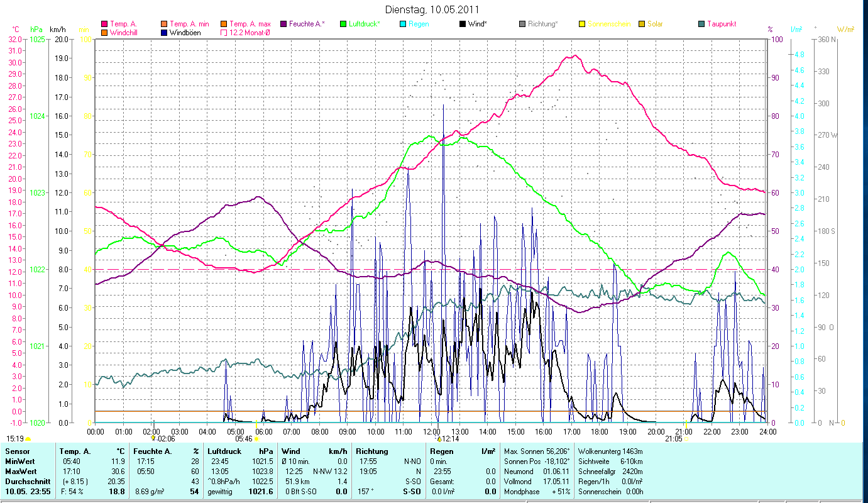Click the sun icon beside 15:19
The height and width of the screenshot is (503, 868).
(x=28, y=439)
